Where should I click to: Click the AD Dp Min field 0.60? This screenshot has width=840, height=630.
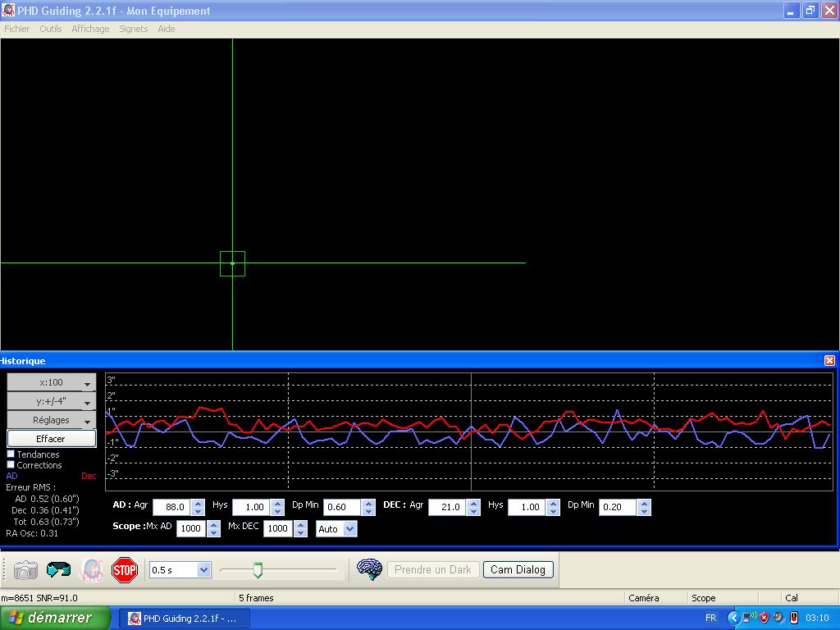click(x=342, y=507)
